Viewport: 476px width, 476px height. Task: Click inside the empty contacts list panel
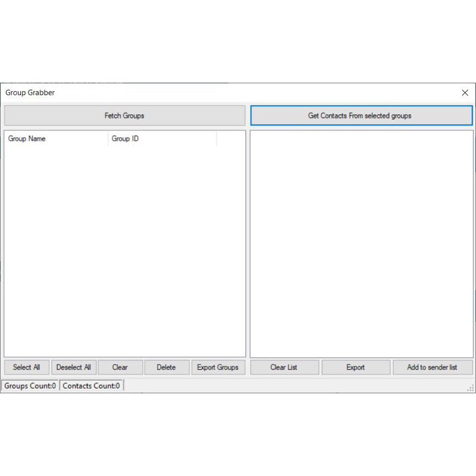[361, 244]
